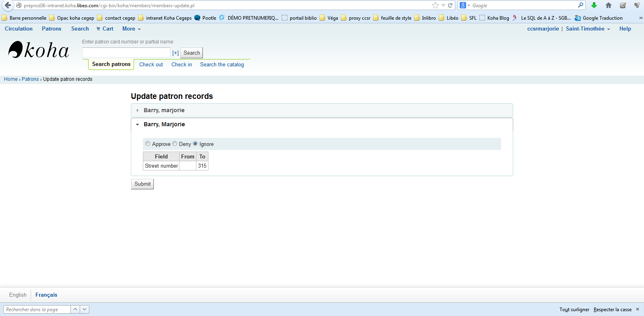The image size is (644, 316).
Task: Click the reload page icon
Action: (450, 5)
